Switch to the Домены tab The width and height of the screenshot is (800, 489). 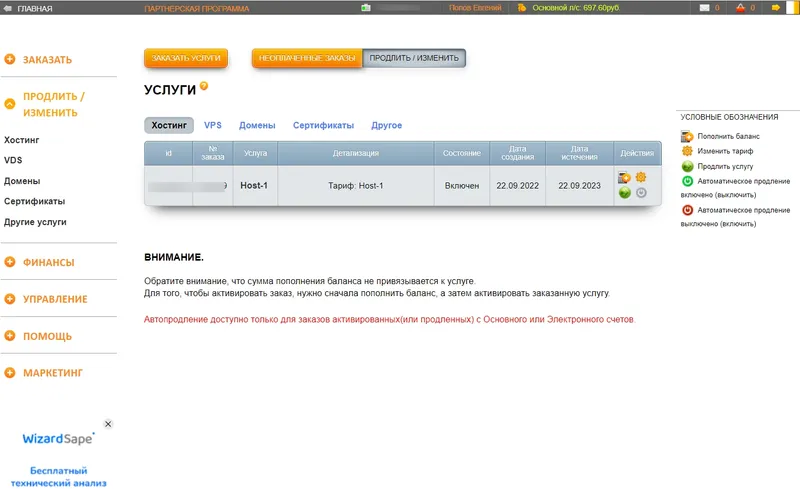click(x=257, y=125)
